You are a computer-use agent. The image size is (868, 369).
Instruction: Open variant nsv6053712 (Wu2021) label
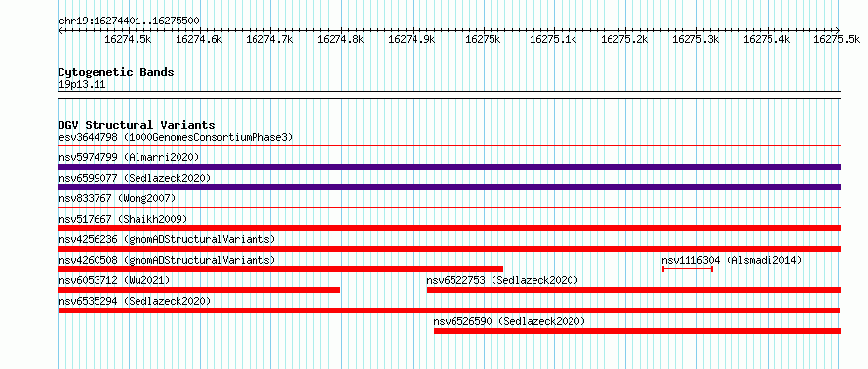tap(114, 280)
